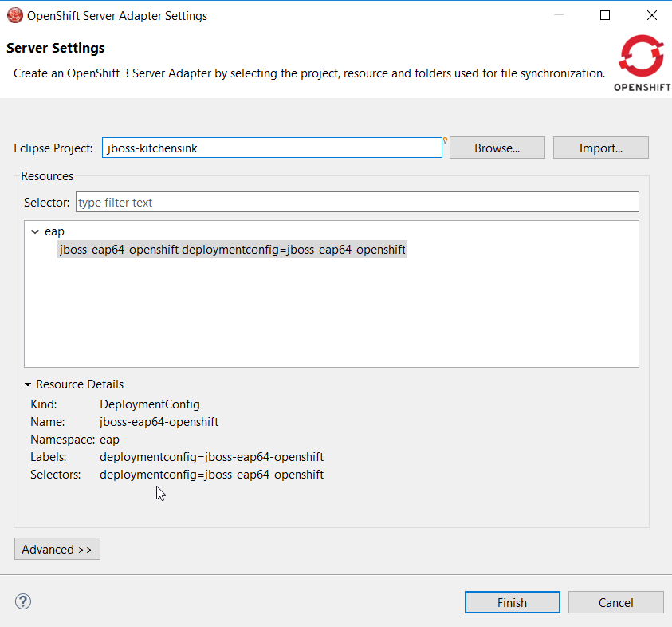The image size is (672, 627).
Task: Open help with the question mark icon
Action: 23,601
